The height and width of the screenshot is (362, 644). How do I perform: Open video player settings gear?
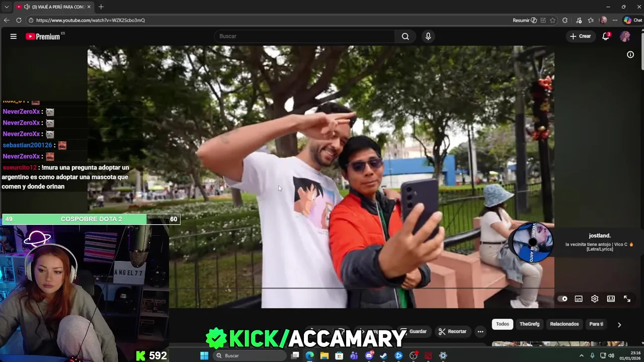595,299
